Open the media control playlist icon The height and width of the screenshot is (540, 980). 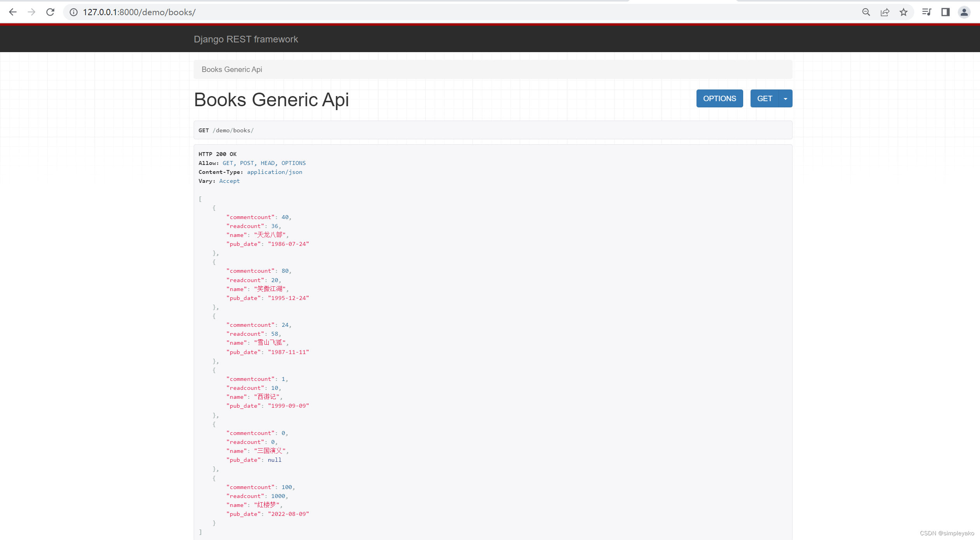(x=927, y=12)
